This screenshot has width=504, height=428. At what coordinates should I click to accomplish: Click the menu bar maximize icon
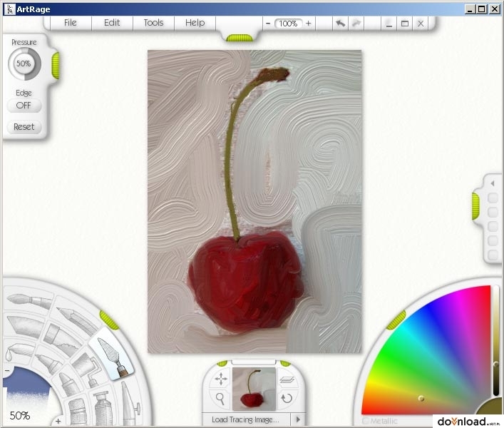point(405,24)
